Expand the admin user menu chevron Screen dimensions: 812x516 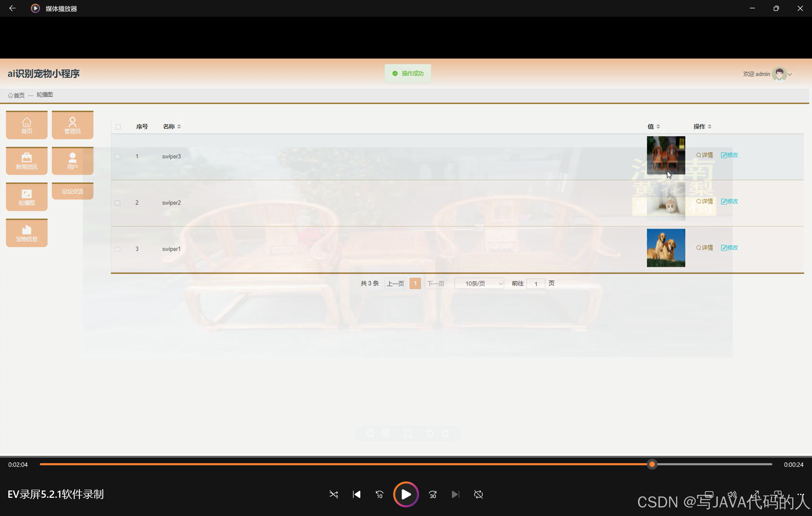pyautogui.click(x=790, y=74)
